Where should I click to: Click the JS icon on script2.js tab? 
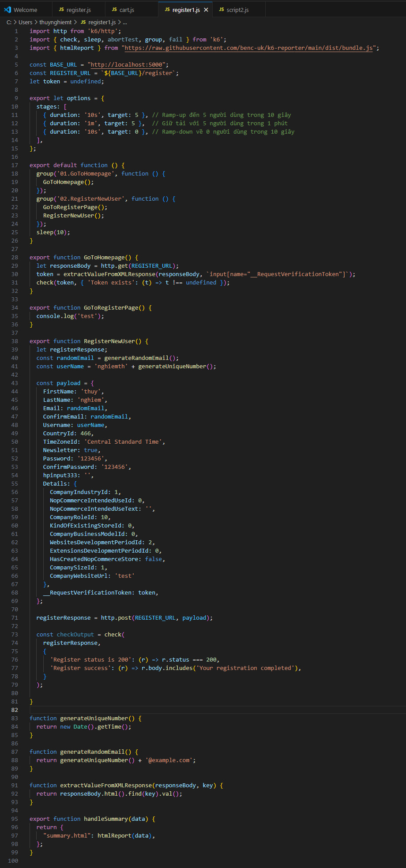pyautogui.click(x=222, y=9)
